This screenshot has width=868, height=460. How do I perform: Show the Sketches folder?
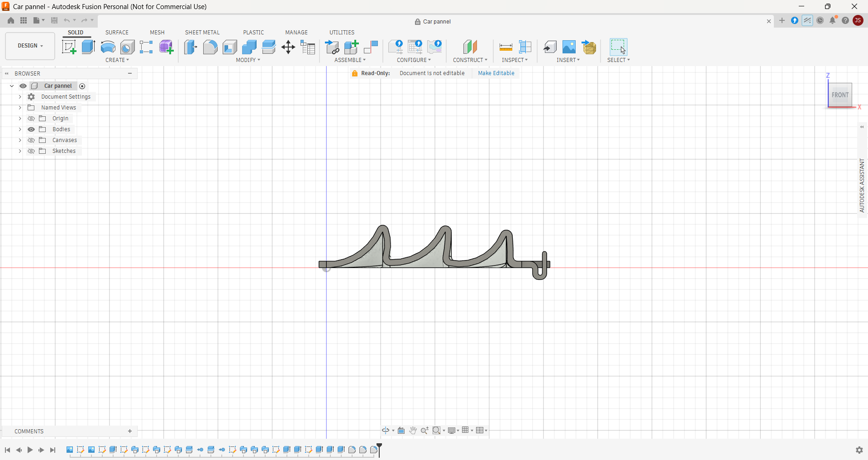(31, 151)
